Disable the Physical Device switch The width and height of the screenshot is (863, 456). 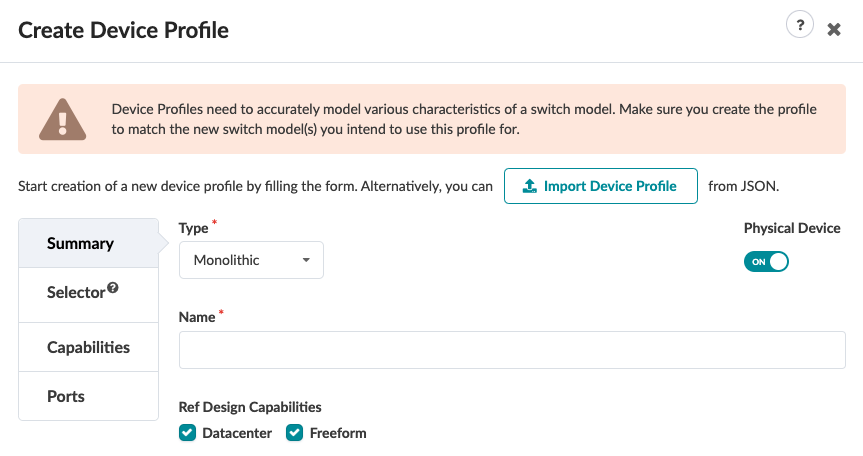click(x=766, y=261)
